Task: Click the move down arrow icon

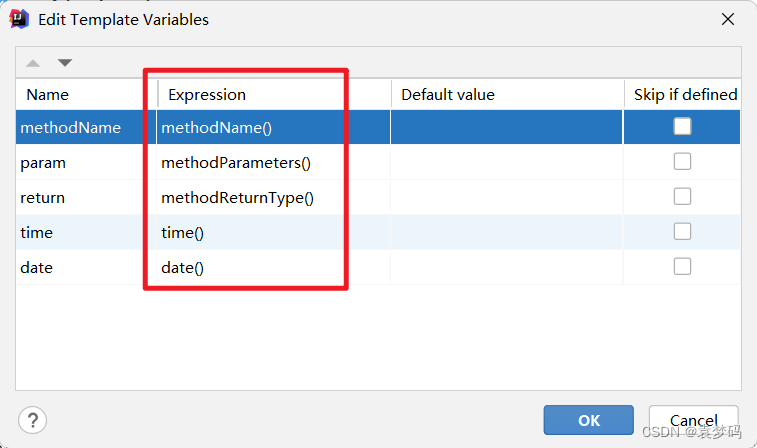Action: point(65,63)
